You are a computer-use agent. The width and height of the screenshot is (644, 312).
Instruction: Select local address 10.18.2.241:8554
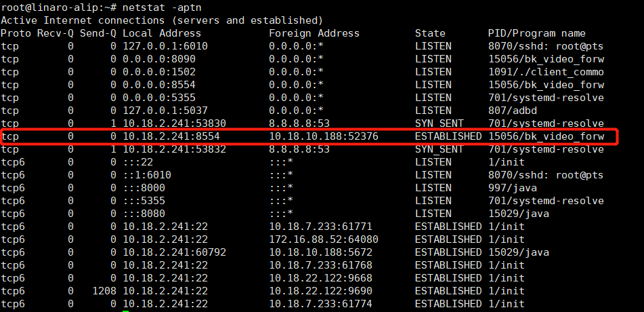171,136
